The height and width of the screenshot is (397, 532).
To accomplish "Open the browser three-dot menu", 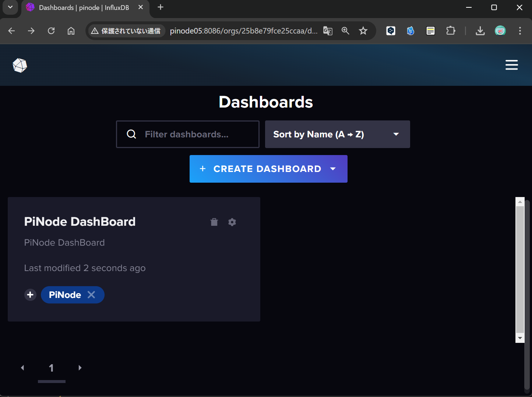I will coord(520,31).
